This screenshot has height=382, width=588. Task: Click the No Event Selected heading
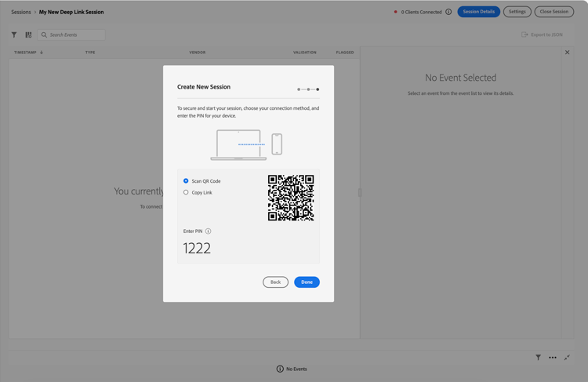pyautogui.click(x=460, y=78)
